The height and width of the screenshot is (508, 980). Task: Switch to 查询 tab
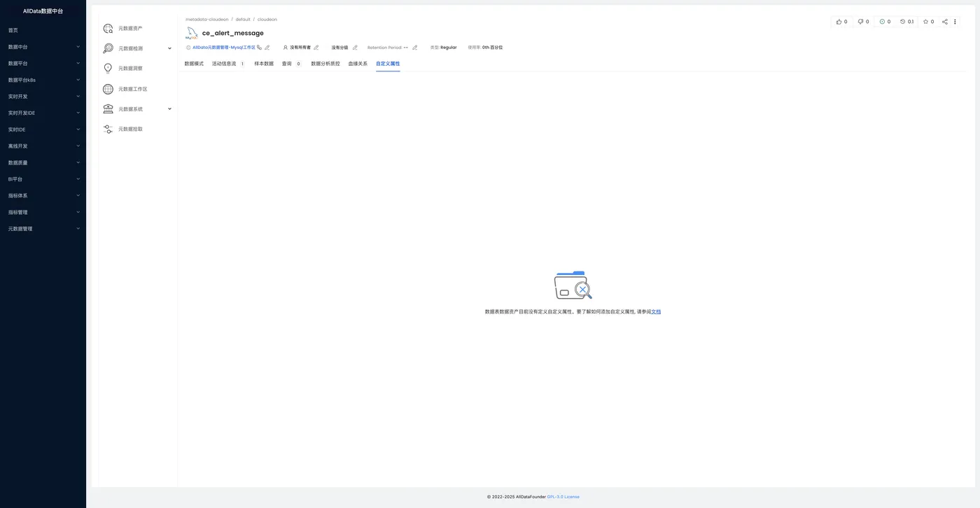pos(291,64)
